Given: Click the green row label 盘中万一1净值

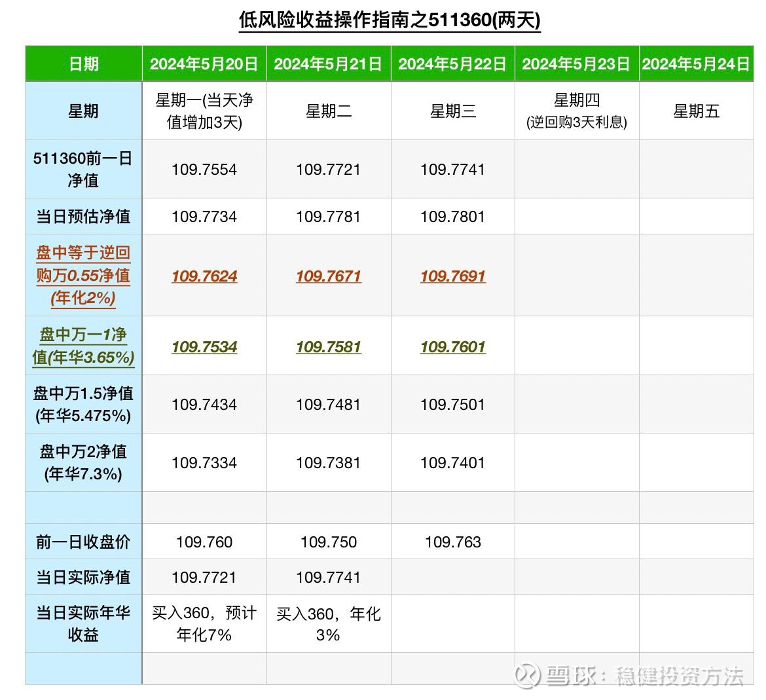Looking at the screenshot, I should click(x=83, y=346).
